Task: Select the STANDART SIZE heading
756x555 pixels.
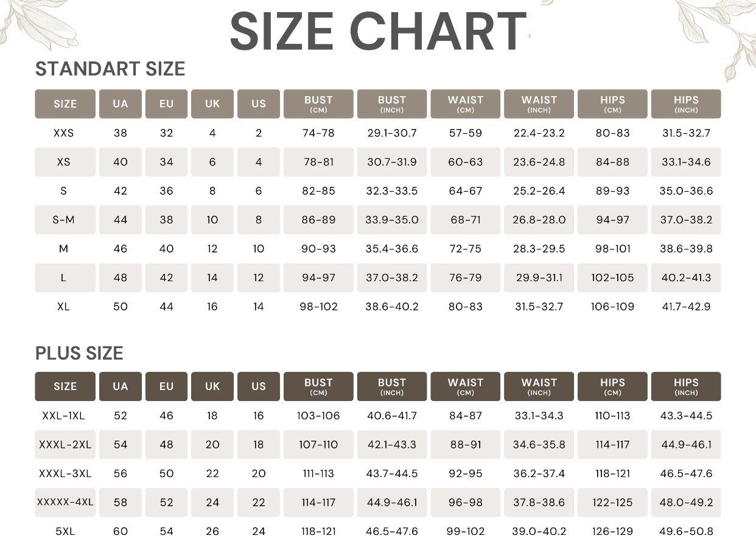Action: coord(110,69)
